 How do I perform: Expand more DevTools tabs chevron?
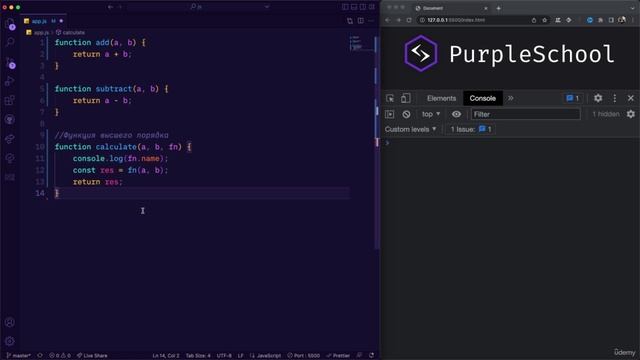[x=511, y=98]
